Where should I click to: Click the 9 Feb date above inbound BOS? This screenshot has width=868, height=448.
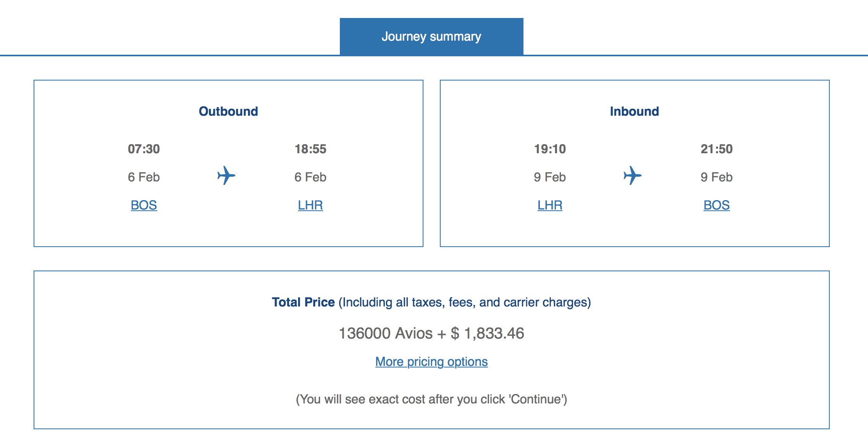tap(716, 177)
